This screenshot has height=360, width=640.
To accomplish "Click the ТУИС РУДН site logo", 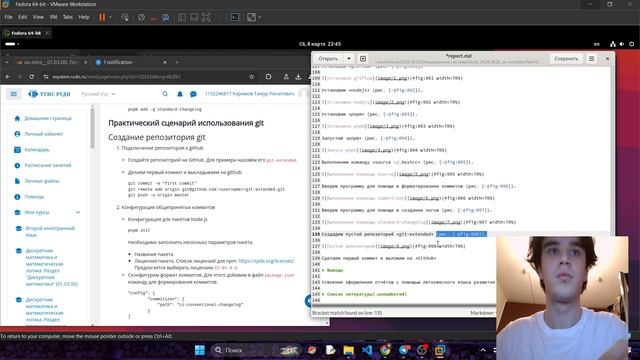I will 49,94.
